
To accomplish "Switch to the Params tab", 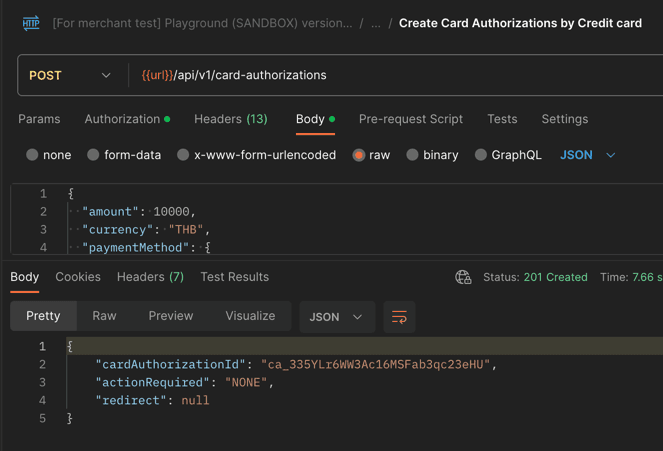I will pyautogui.click(x=39, y=119).
